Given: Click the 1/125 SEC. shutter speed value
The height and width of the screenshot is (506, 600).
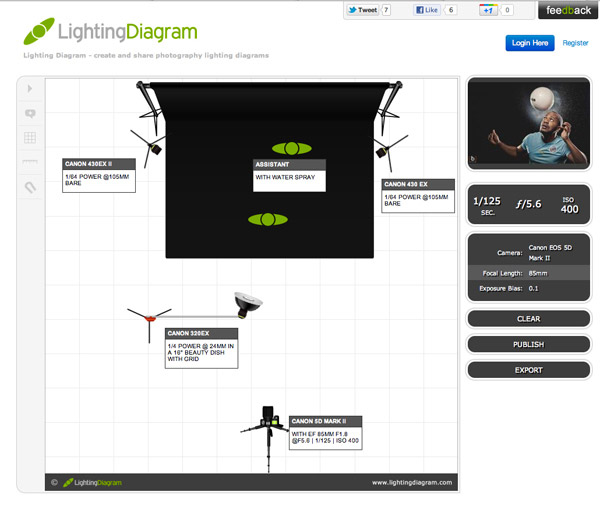Looking at the screenshot, I should click(x=487, y=206).
